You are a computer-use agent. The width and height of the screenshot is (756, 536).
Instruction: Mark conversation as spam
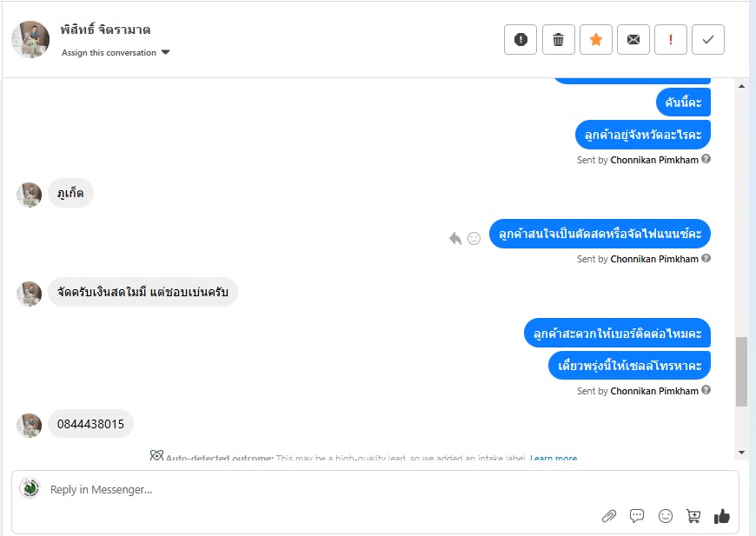click(521, 40)
